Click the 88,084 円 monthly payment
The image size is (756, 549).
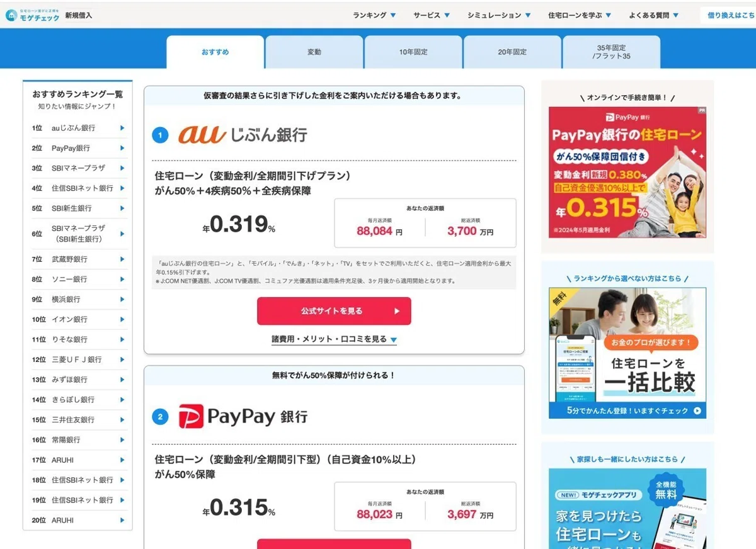(x=379, y=231)
